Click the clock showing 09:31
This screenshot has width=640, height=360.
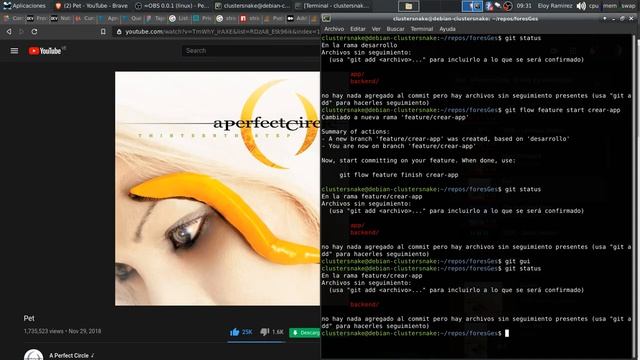[524, 6]
